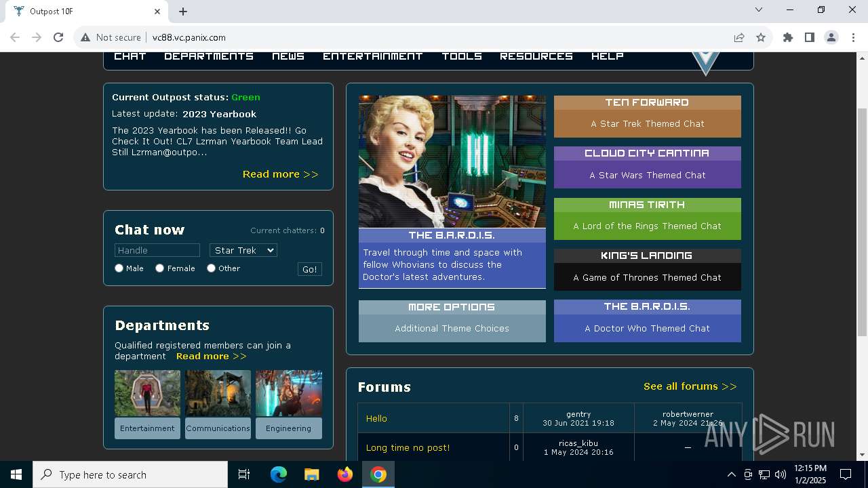Screen dimensions: 868x488
Task: Select the Male radio button
Action: tap(119, 268)
